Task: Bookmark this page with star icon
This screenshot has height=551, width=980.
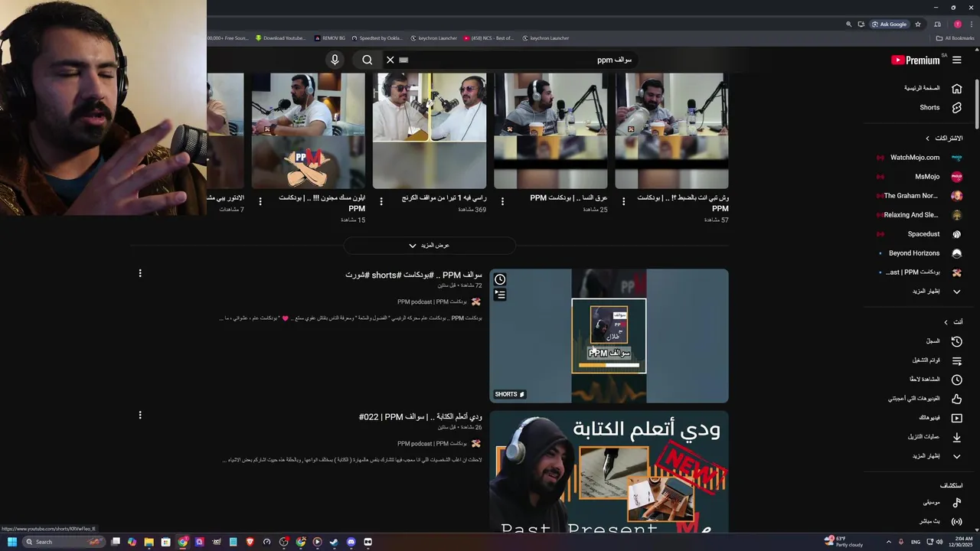Action: [x=918, y=24]
